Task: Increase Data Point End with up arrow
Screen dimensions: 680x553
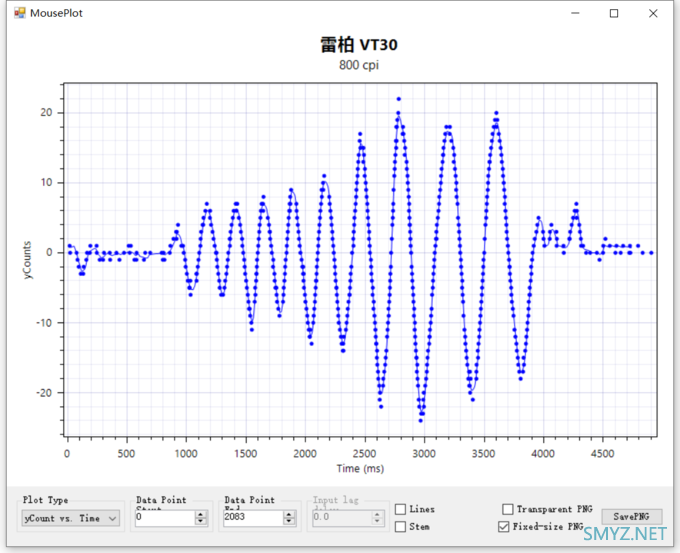Action: pyautogui.click(x=289, y=514)
